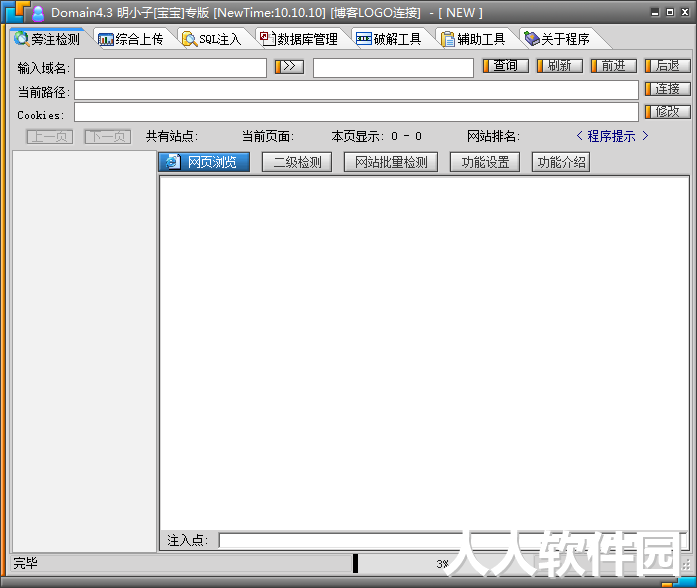697x588 pixels.
Task: Click the 共有站点 label
Action: [x=172, y=136]
